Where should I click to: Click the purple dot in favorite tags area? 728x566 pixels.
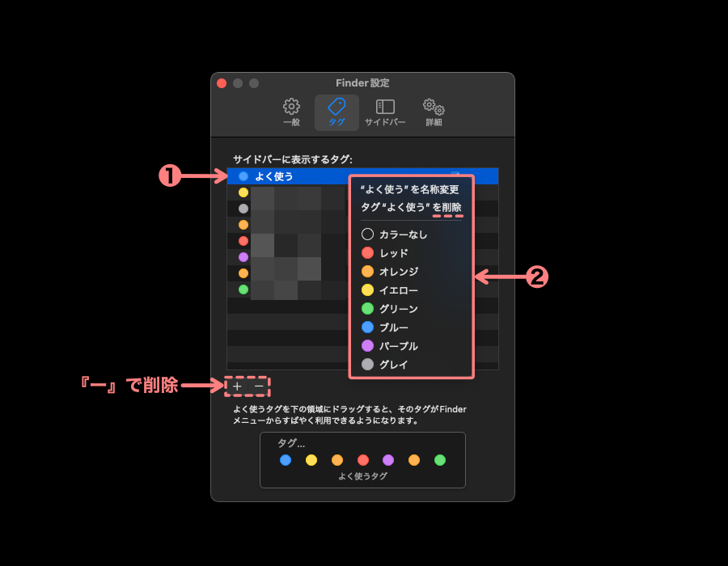(388, 460)
